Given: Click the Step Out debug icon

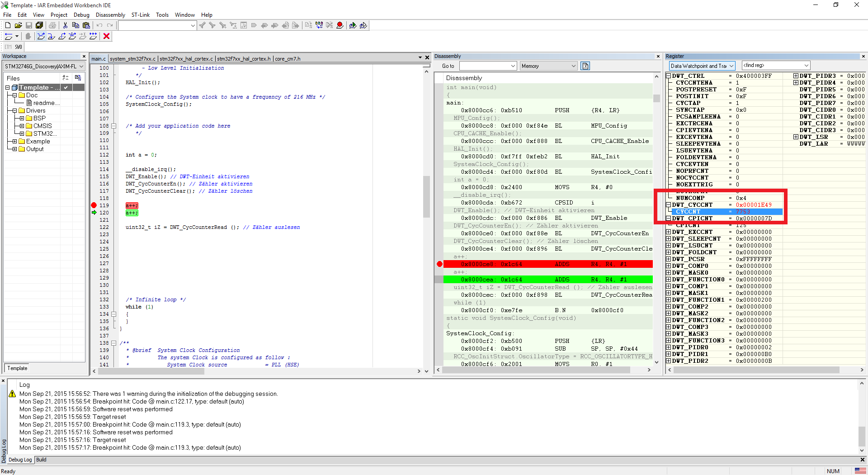Looking at the screenshot, I should 62,36.
